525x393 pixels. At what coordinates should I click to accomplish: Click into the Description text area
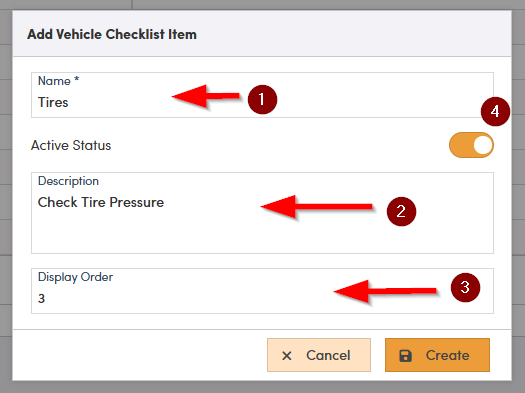262,213
